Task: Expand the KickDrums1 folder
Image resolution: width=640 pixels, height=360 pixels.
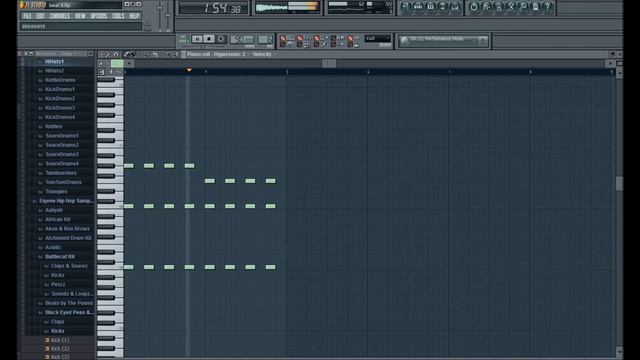Action: coord(60,89)
